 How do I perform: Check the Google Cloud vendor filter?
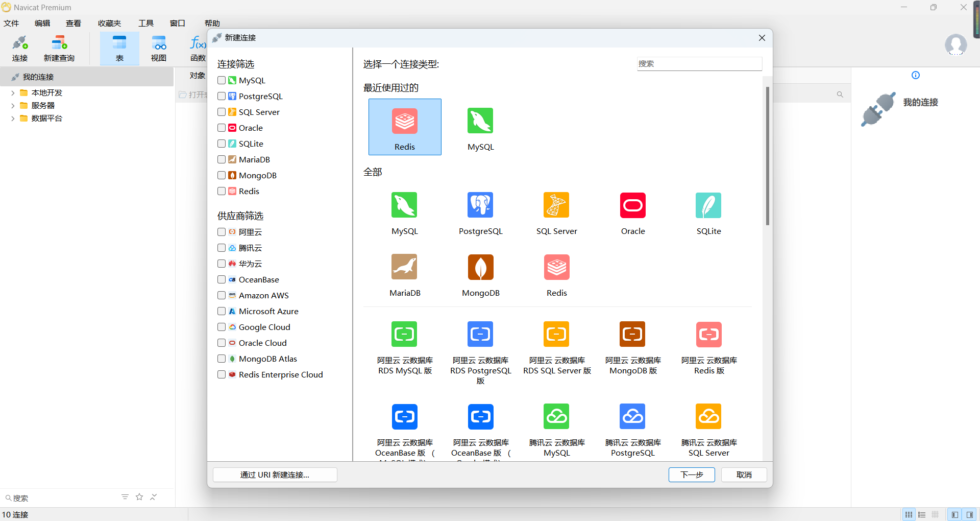(x=222, y=327)
